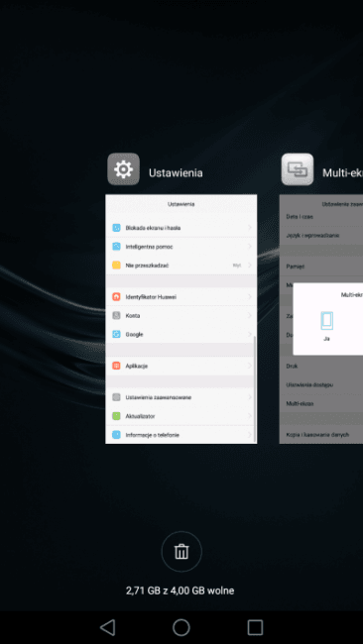
Task: Click the Ustawienia zaawansowane text
Action: [159, 397]
